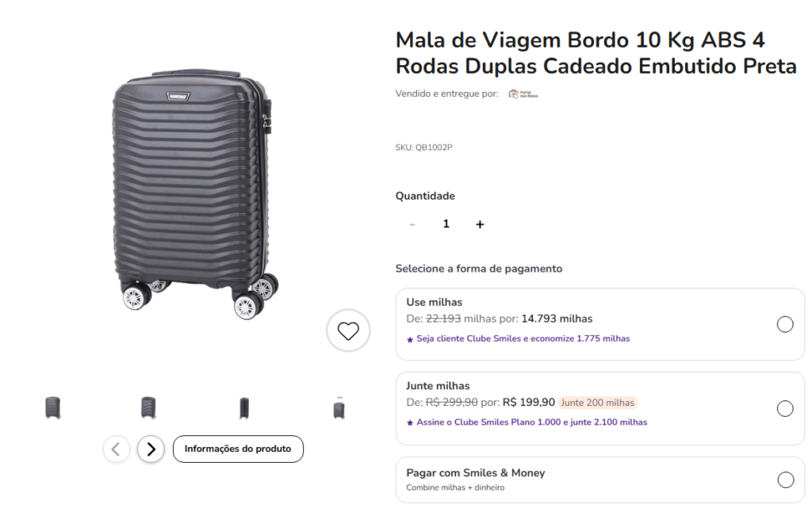Select the 'Junte milhas' payment option
Viewport: 812px width, 508px height.
tap(784, 408)
